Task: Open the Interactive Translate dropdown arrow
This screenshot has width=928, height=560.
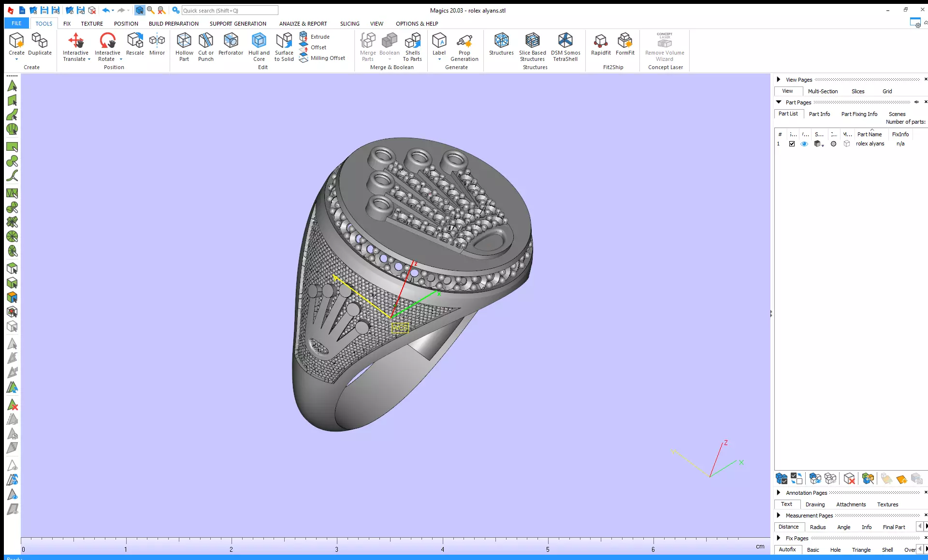Action: [x=89, y=59]
